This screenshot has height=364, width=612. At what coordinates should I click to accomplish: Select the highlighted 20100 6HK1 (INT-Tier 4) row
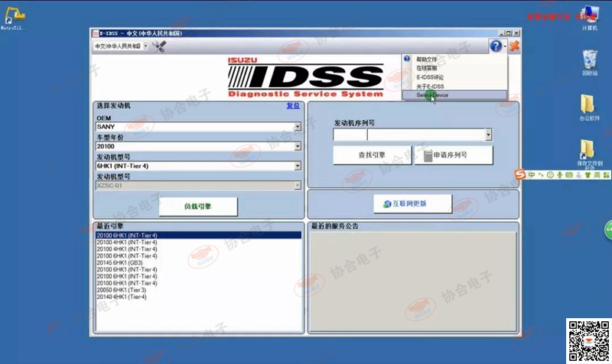pos(199,236)
